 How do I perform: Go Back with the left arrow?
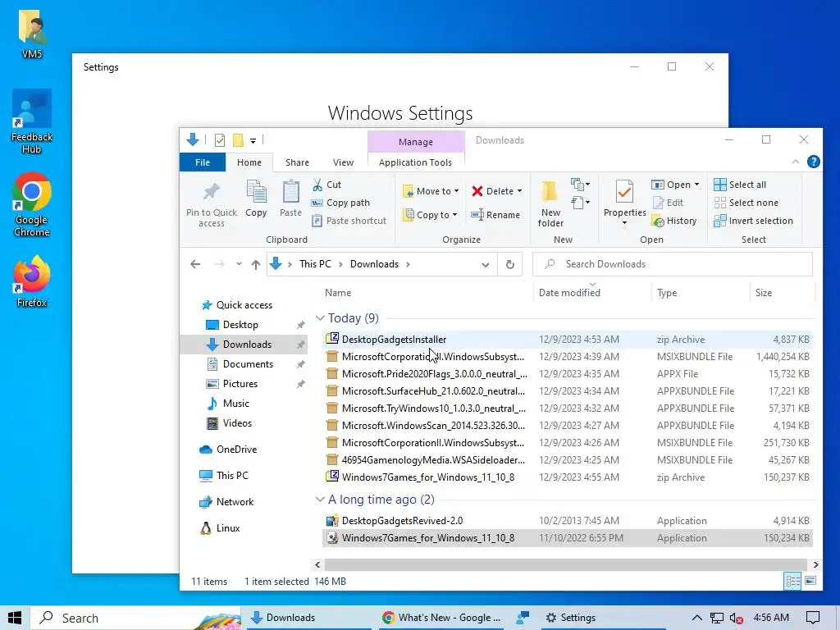(x=195, y=264)
